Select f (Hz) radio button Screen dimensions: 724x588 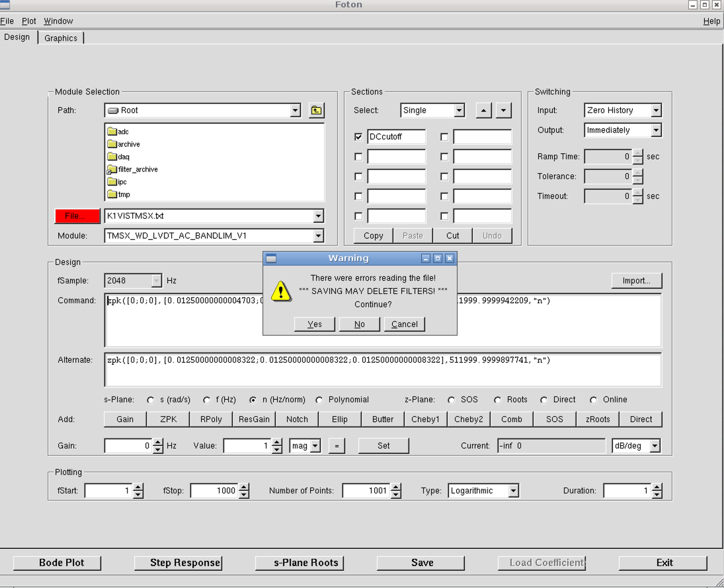(x=206, y=400)
